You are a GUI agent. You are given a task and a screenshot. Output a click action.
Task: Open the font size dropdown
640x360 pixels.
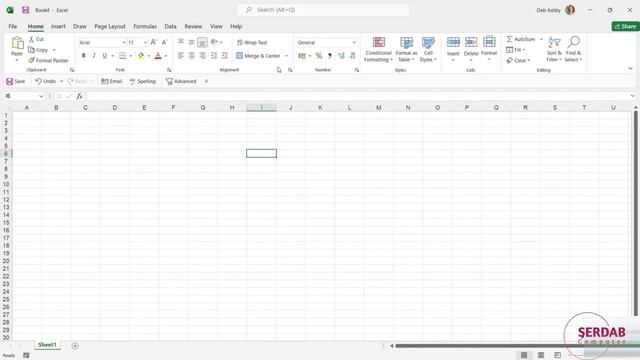pos(145,42)
